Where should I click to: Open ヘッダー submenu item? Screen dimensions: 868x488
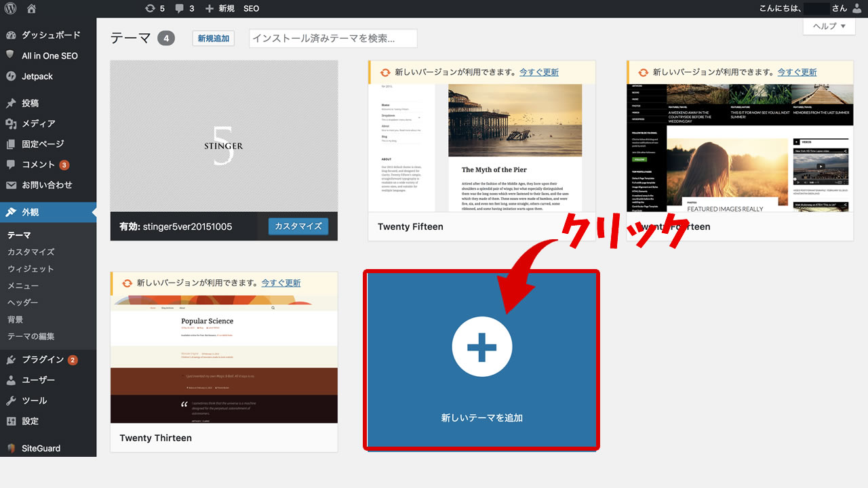[x=23, y=303]
